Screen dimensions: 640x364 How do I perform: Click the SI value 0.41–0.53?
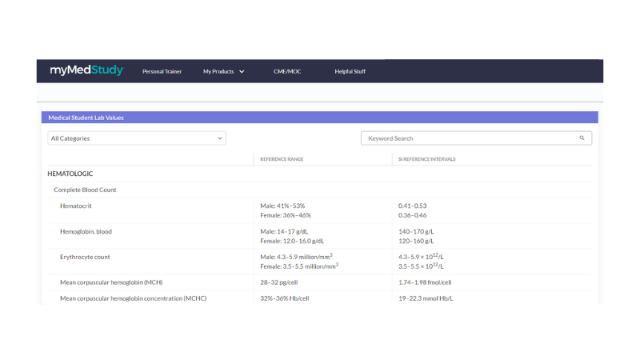coord(412,206)
